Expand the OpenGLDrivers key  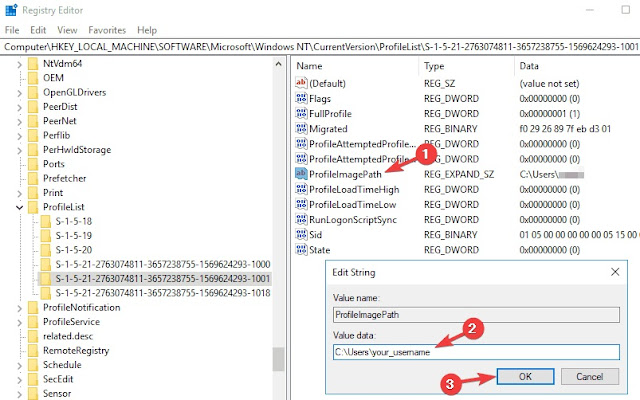19,93
